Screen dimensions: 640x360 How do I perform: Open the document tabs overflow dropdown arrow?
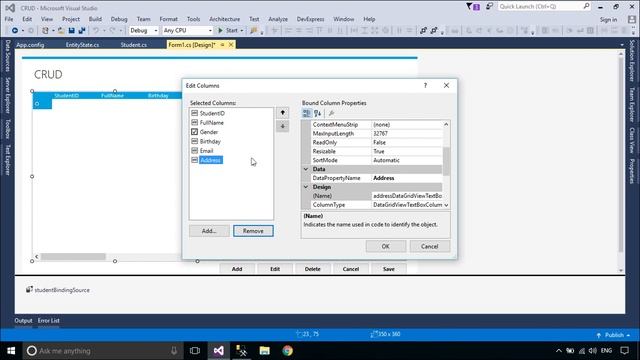(x=622, y=45)
